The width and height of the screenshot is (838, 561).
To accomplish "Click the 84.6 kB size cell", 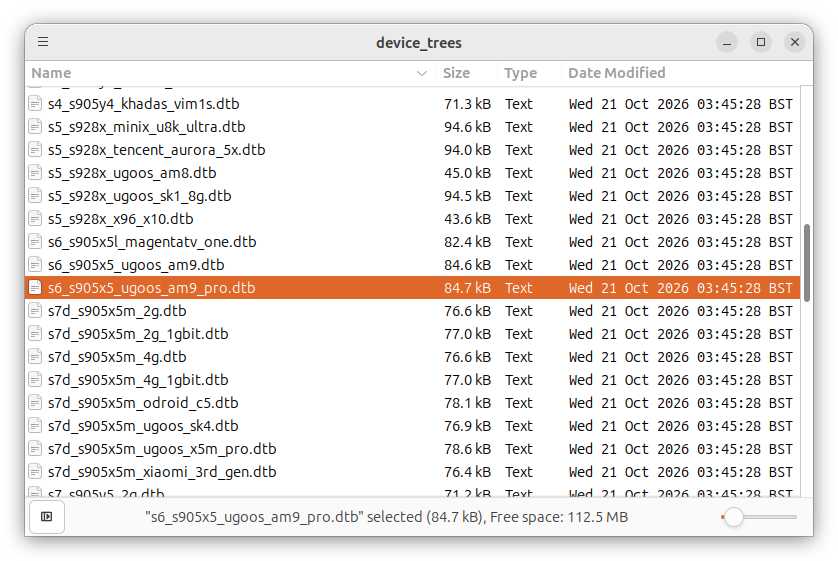I will pyautogui.click(x=467, y=264).
